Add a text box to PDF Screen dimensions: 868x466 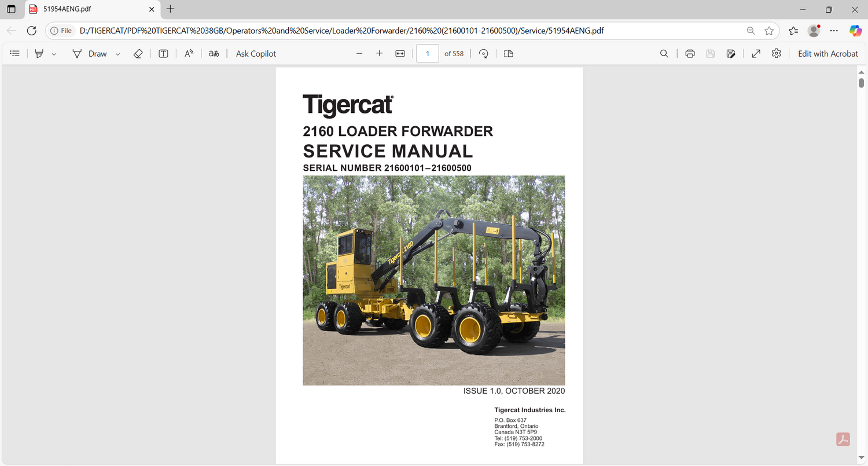(x=164, y=53)
